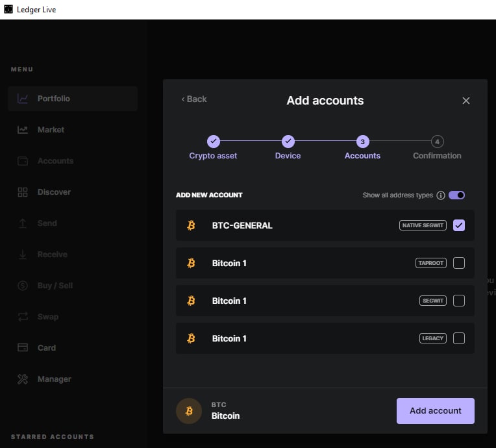
Task: Click the Device step label
Action: [x=288, y=156]
